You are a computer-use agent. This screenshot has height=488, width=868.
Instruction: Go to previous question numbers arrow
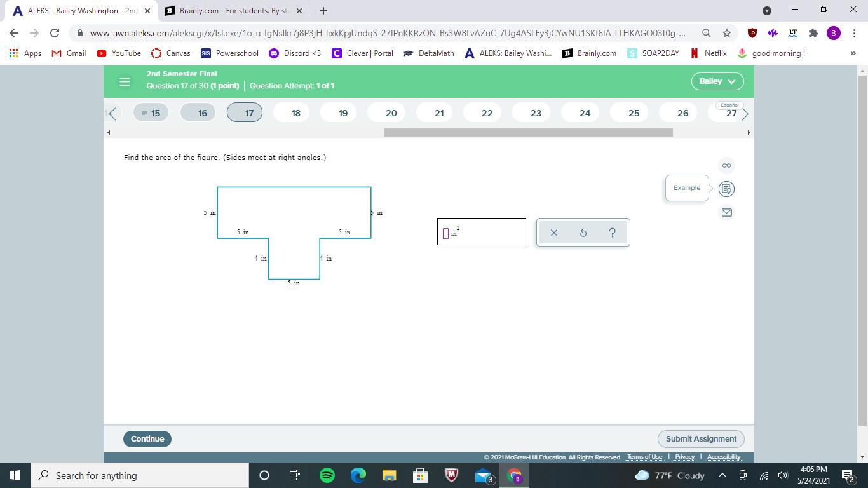tap(112, 113)
